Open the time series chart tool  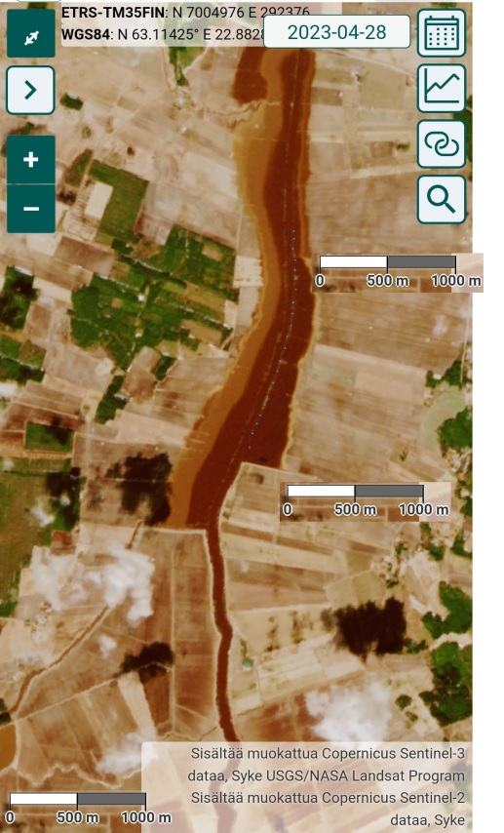coord(442,88)
